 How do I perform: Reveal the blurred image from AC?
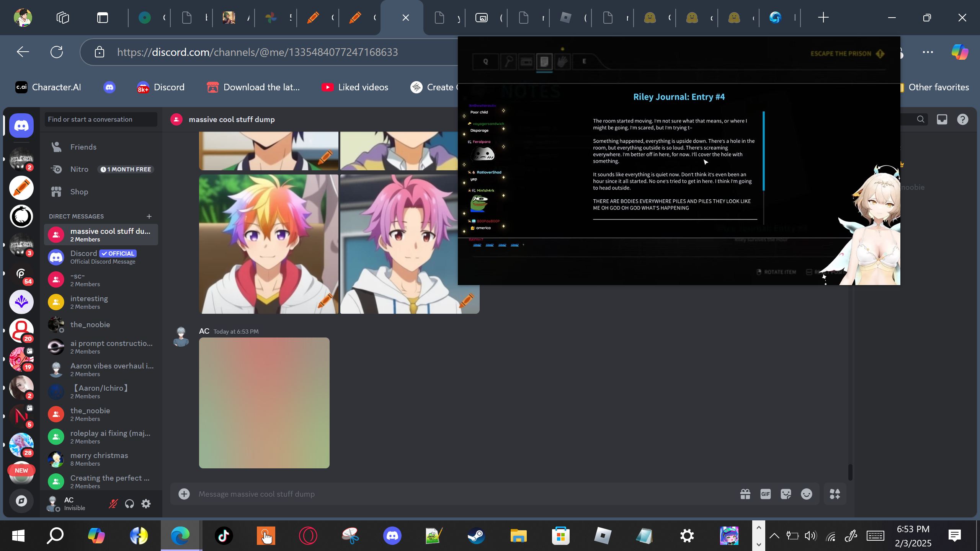264,403
